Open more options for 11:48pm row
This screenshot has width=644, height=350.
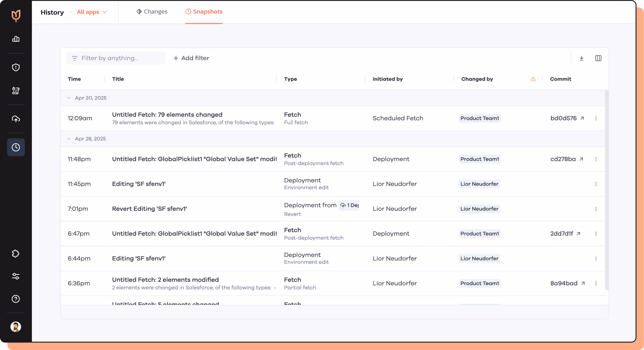(596, 159)
